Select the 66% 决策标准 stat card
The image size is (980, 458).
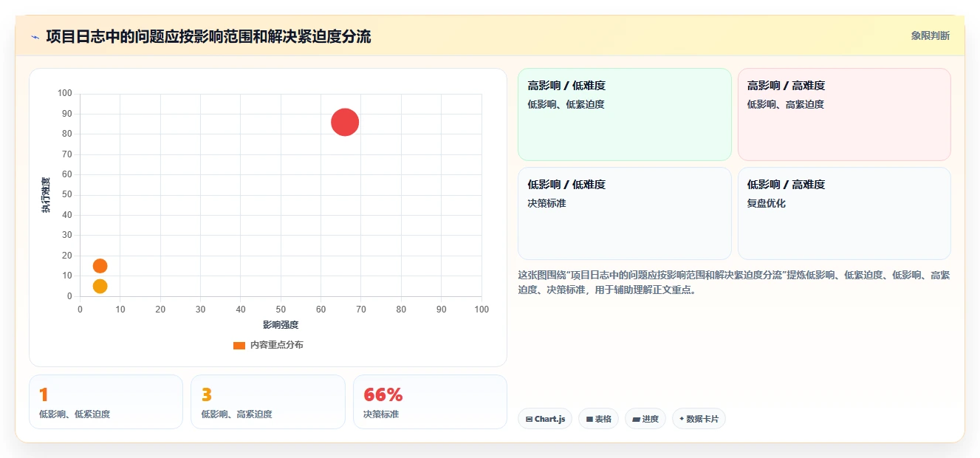click(x=430, y=402)
